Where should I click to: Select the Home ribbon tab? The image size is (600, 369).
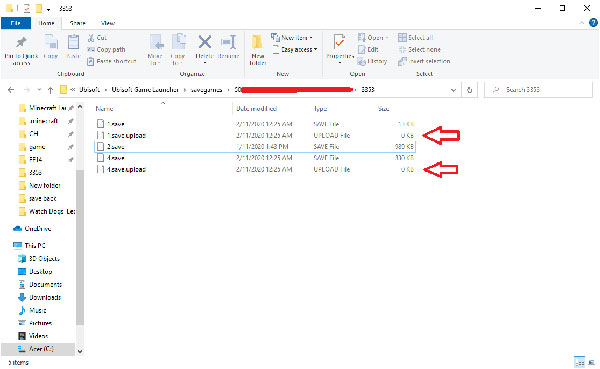point(46,23)
